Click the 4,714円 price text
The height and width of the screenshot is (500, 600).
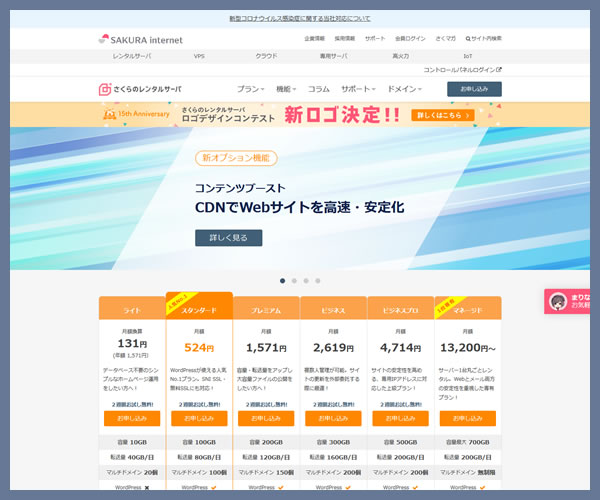400,347
